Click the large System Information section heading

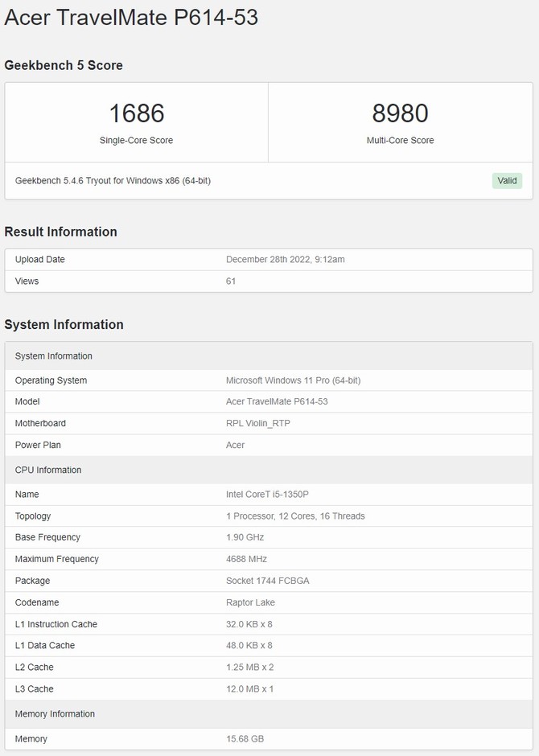[64, 324]
